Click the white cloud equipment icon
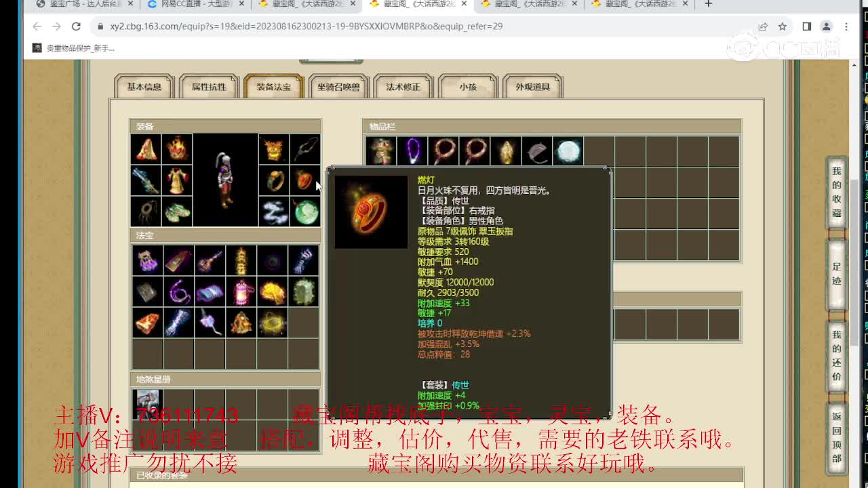This screenshot has width=868, height=488. tap(273, 211)
